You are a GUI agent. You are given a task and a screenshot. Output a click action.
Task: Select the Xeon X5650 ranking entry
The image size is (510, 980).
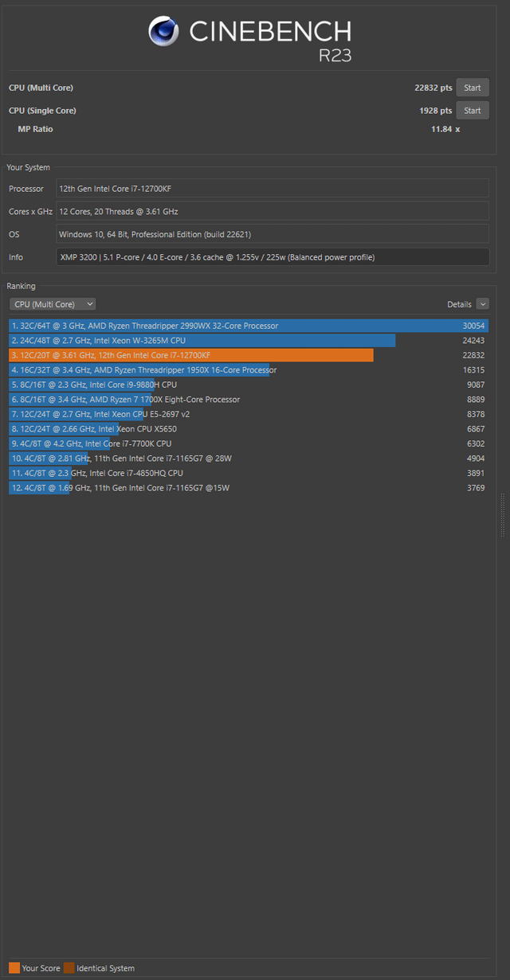coord(249,429)
